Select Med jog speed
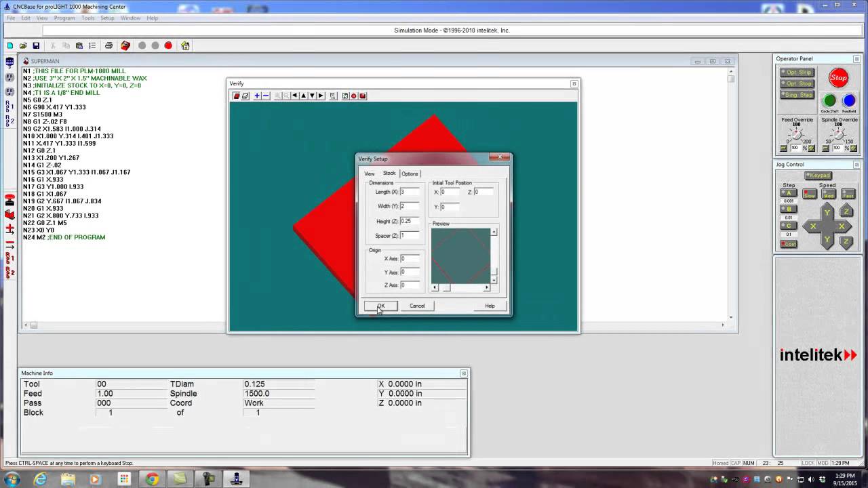Screen dimensions: 868x488 click(829, 195)
